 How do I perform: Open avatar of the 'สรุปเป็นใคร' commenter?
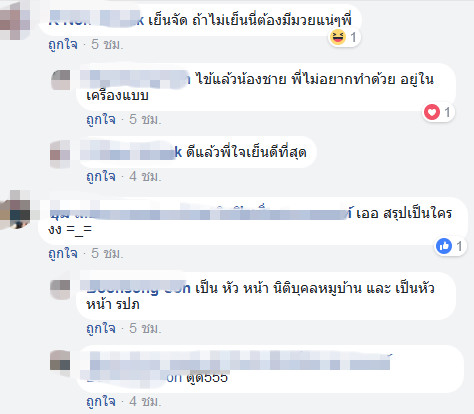(15, 210)
